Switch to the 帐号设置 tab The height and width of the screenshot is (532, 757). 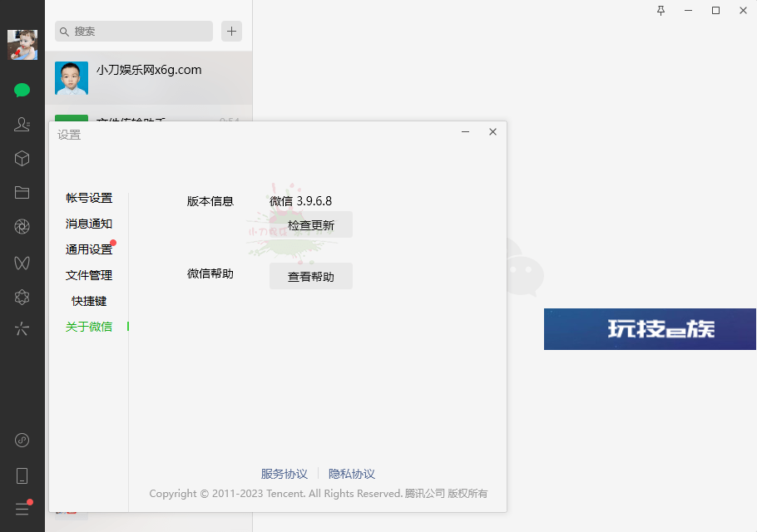[x=89, y=198]
